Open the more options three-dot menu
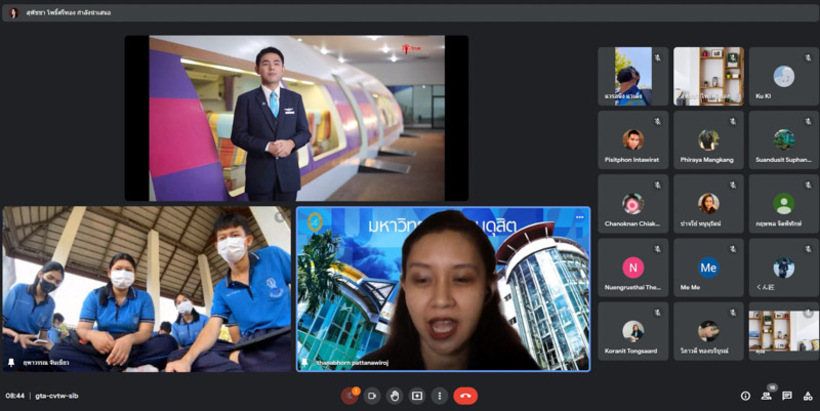 tap(439, 396)
